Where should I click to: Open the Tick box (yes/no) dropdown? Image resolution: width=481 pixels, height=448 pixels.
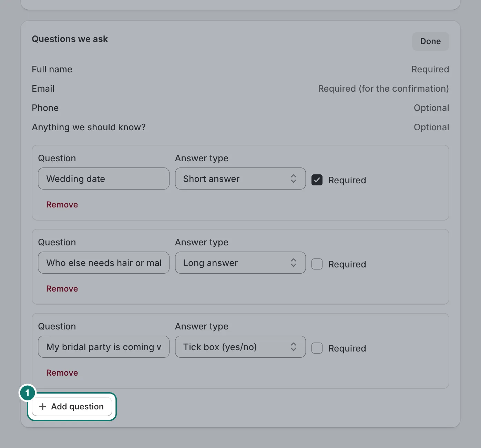tap(240, 347)
